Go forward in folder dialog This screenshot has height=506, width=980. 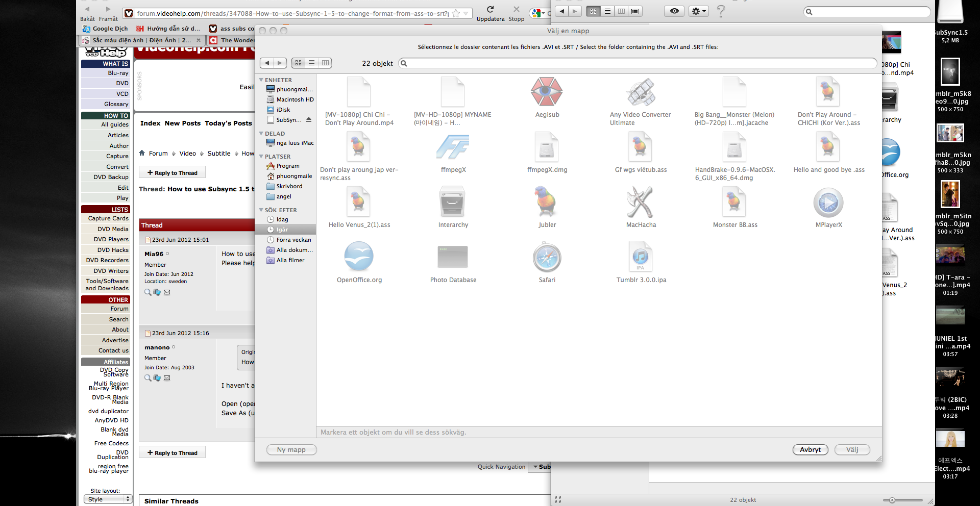pos(280,63)
